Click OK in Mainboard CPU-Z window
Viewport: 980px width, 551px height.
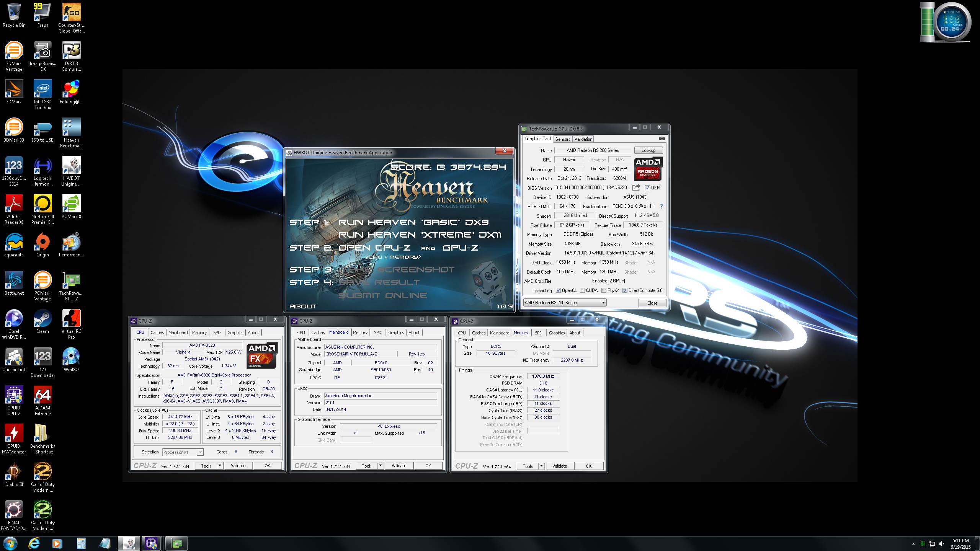(x=428, y=466)
